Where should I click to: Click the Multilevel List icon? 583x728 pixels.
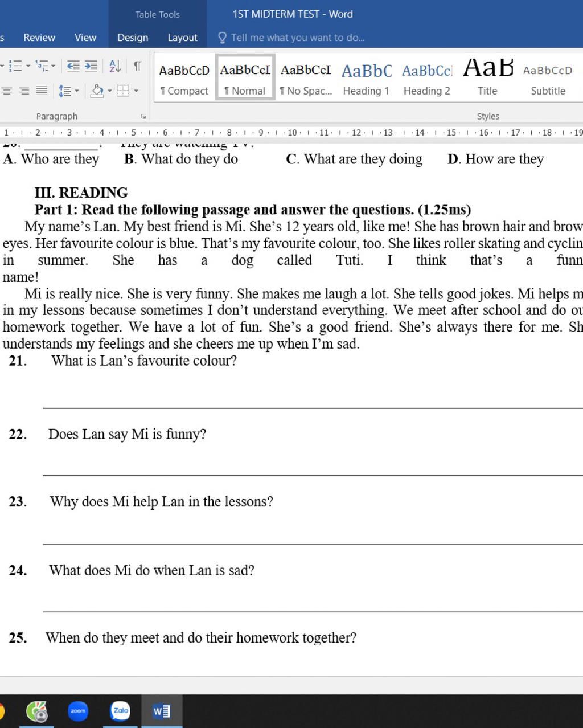click(x=42, y=67)
